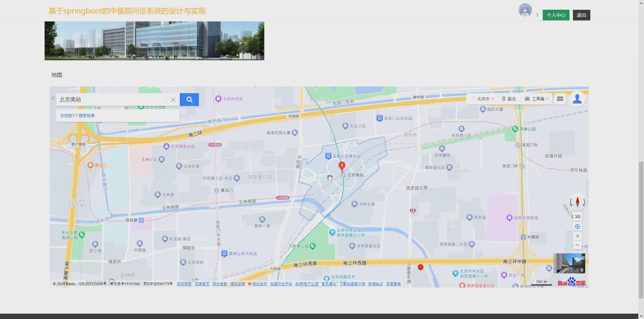Click the 永定门公交总站 bus icon
Viewport: 644px width, 319px height.
(379, 118)
